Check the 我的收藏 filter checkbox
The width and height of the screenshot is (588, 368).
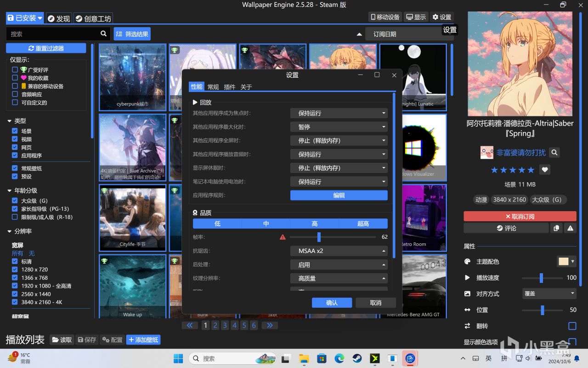(x=15, y=78)
